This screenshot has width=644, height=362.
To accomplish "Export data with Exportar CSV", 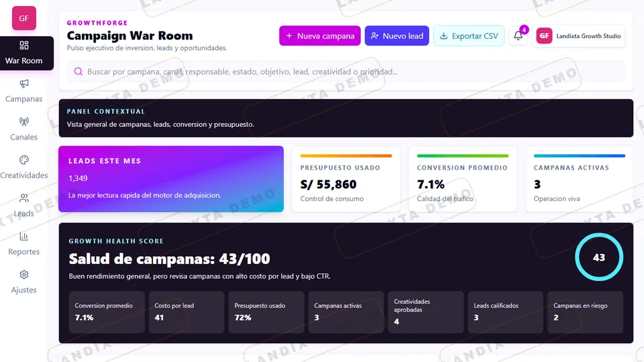I will 469,36.
